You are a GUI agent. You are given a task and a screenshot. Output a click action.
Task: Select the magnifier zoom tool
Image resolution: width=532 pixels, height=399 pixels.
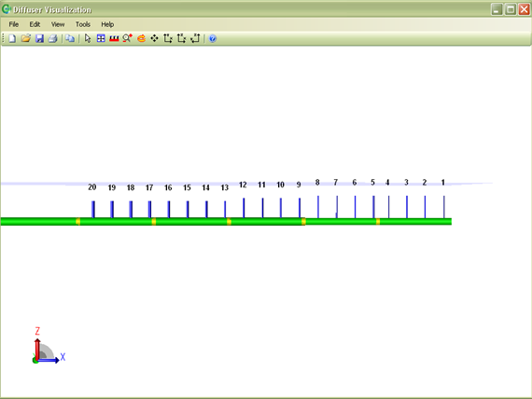128,38
